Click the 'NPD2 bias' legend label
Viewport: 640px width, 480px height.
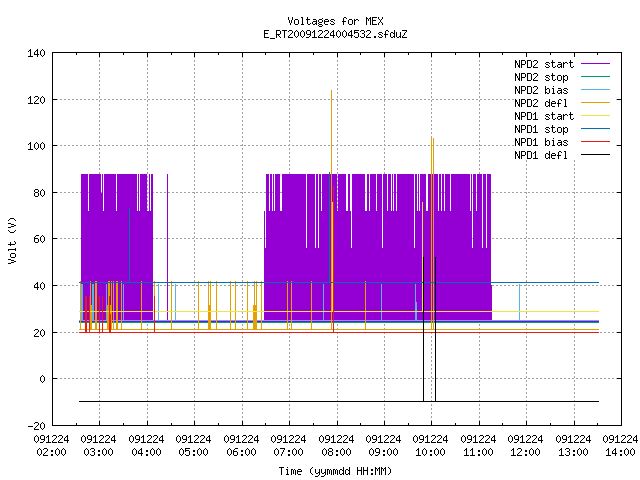(x=541, y=90)
